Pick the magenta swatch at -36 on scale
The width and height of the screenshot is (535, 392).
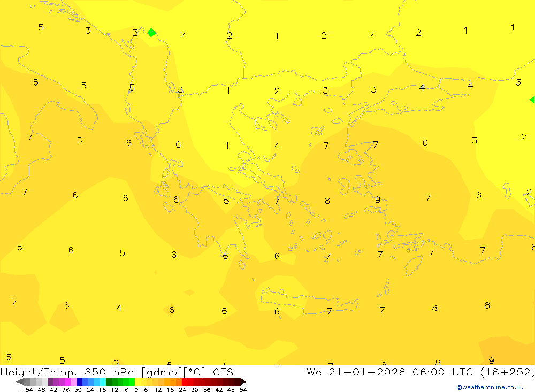[x=67, y=382]
